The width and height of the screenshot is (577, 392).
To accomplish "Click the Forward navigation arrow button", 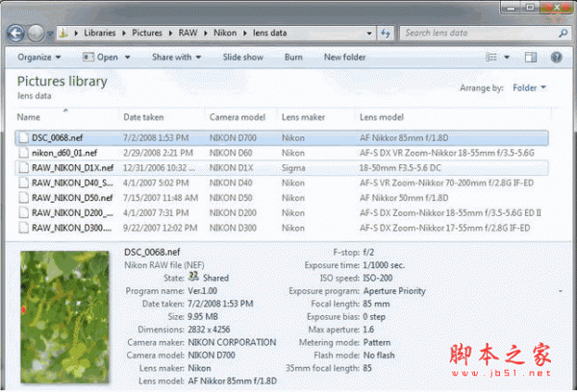I will point(38,34).
